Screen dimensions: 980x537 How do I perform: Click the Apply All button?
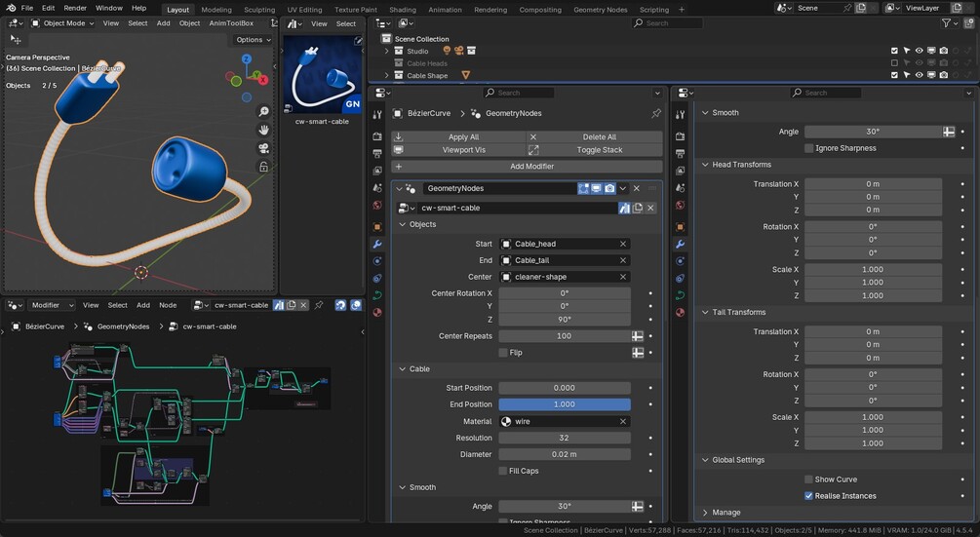tap(458, 136)
